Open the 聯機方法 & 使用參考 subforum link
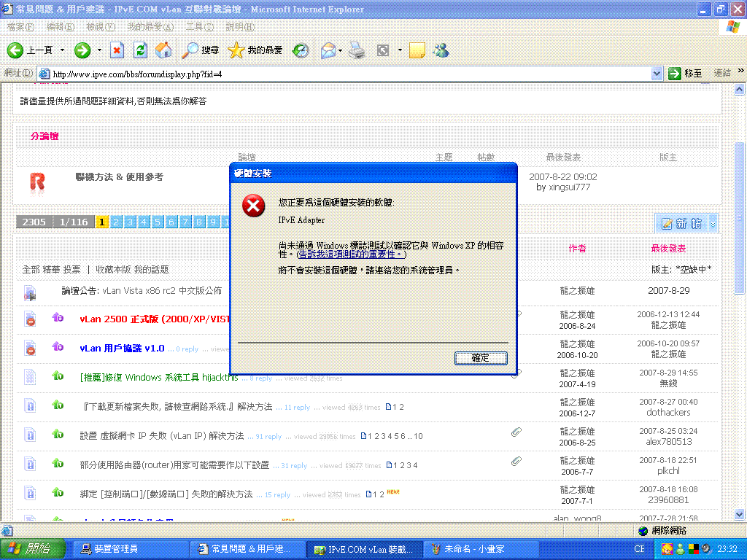Screen dimensions: 747x560 (119, 176)
